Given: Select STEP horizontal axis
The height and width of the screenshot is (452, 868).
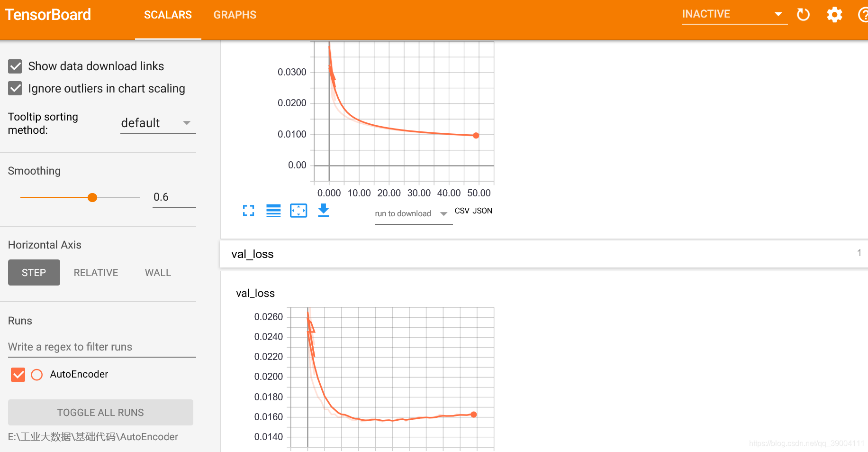Looking at the screenshot, I should pos(34,273).
